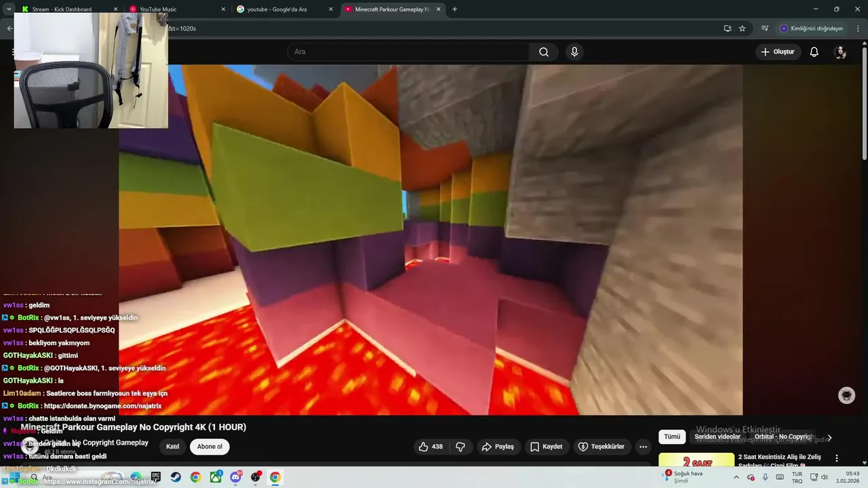Select the Orbital - No Copyright chip
Image resolution: width=868 pixels, height=488 pixels.
pyautogui.click(x=783, y=437)
